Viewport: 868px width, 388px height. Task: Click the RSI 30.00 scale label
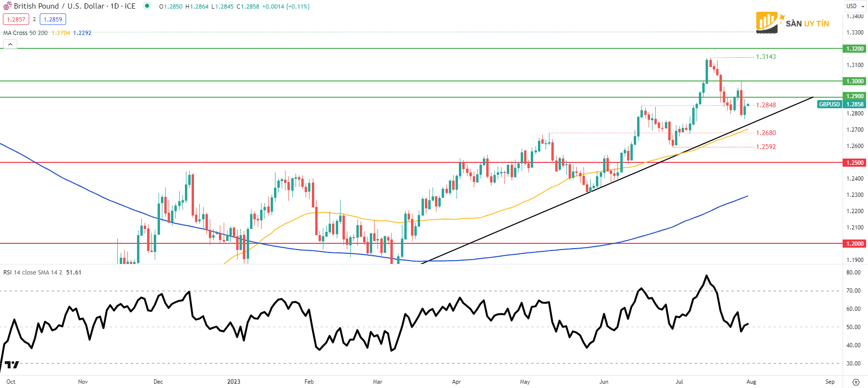[853, 364]
